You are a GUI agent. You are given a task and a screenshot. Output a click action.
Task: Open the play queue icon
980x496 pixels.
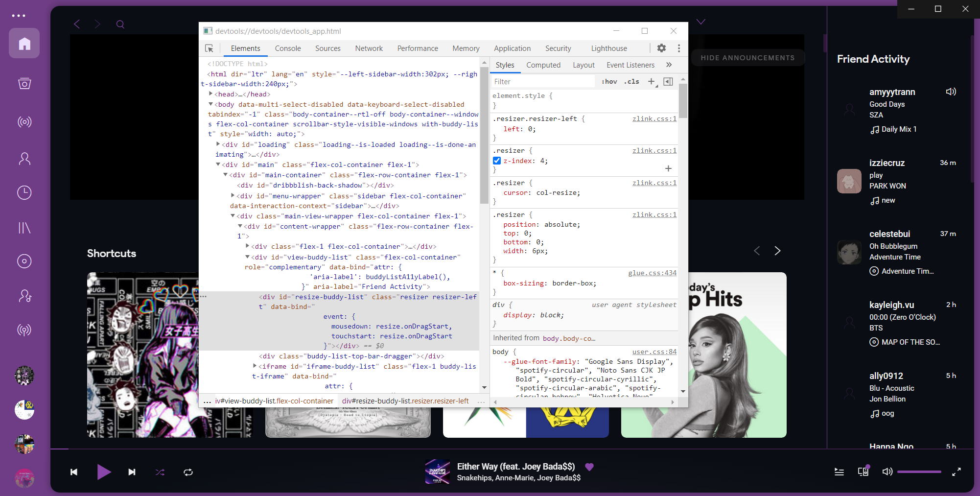tap(839, 472)
